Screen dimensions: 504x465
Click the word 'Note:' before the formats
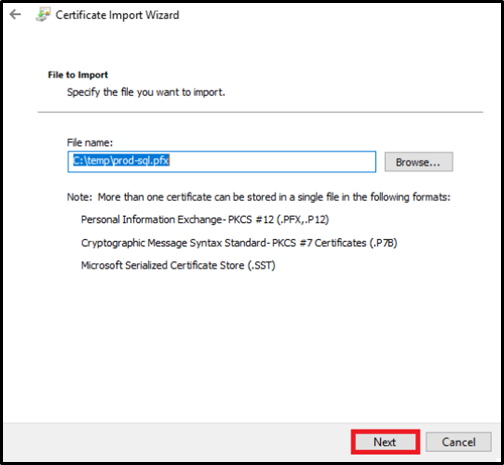point(79,197)
